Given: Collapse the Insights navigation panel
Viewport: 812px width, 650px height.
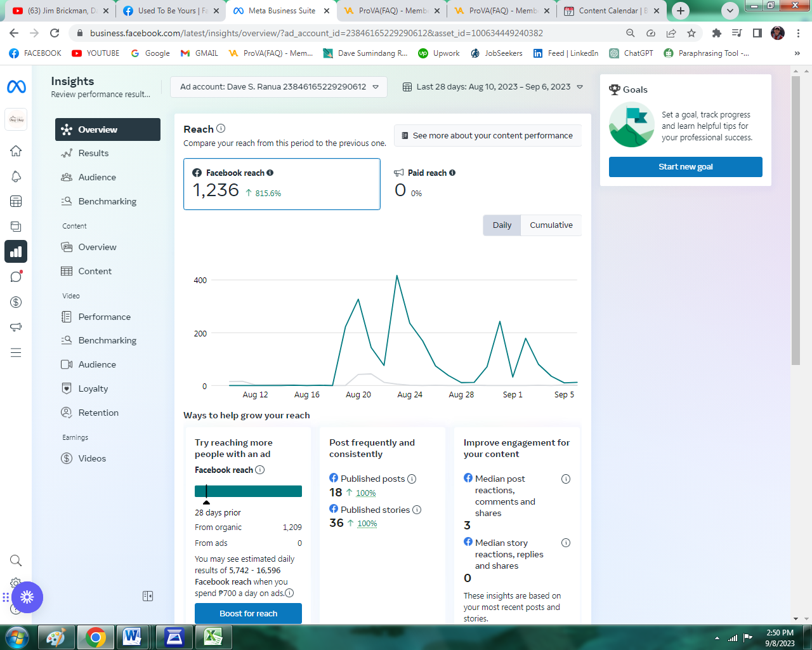Looking at the screenshot, I should [x=148, y=596].
